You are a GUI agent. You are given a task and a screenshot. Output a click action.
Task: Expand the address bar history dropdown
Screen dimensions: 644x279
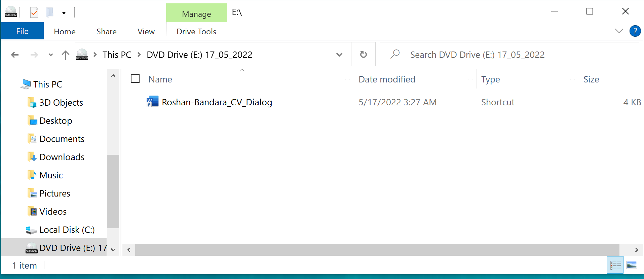pos(339,55)
